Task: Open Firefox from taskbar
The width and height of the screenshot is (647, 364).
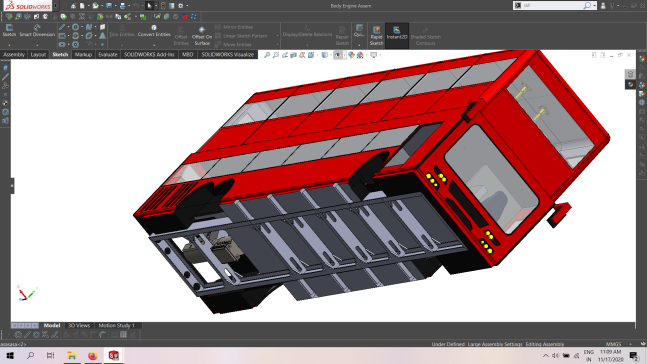Action: pos(92,355)
